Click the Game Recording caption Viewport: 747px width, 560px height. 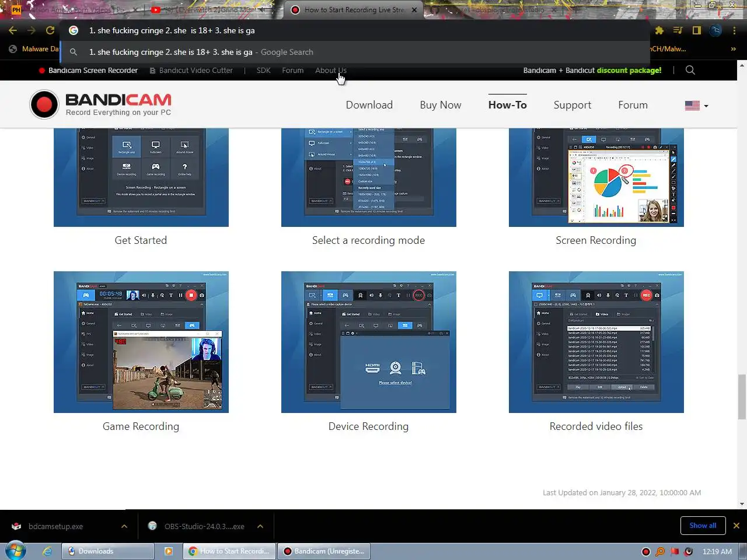[x=141, y=426]
